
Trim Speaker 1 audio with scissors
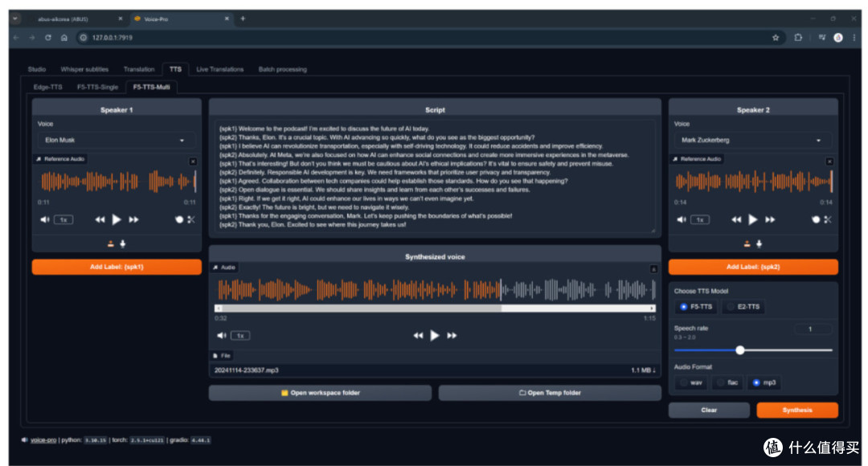point(191,219)
